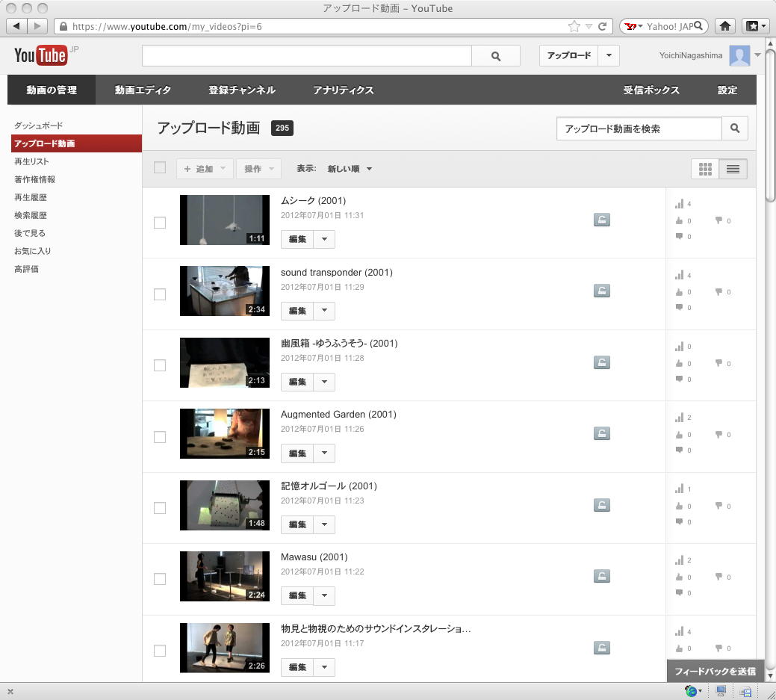Click privacy lock icon for sound transponder
The image size is (776, 700).
(602, 291)
